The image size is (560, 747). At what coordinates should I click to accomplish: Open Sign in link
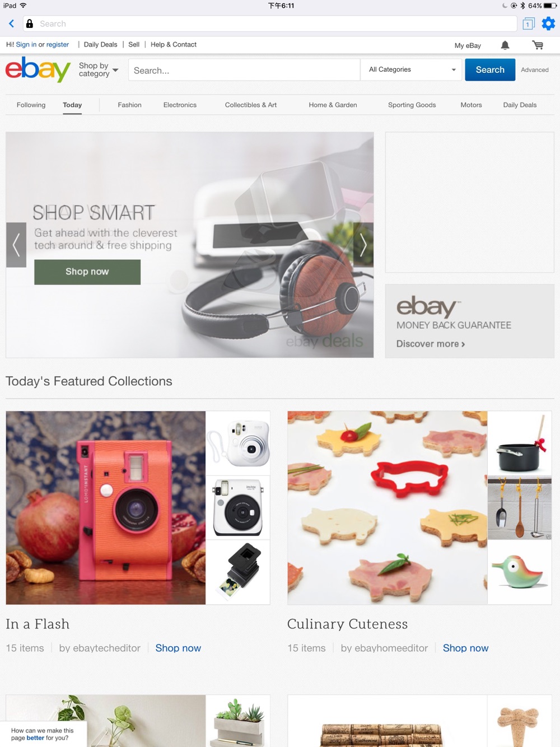(x=26, y=44)
